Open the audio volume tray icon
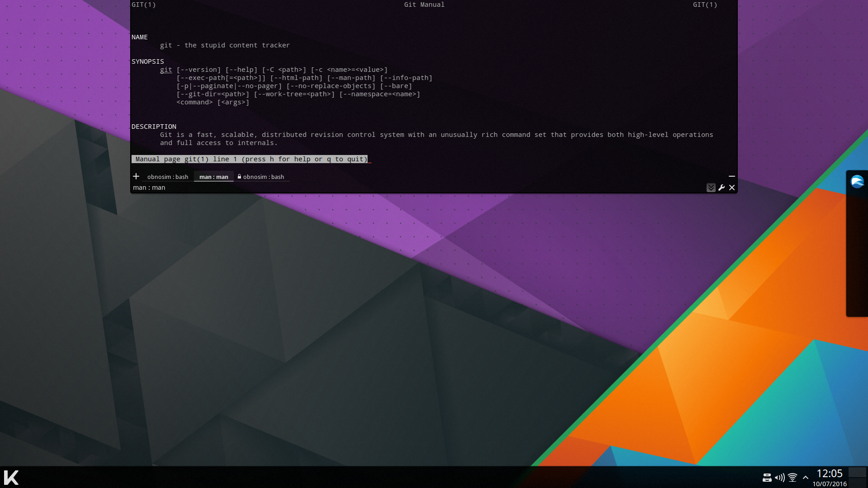Image resolution: width=868 pixels, height=488 pixels. [x=779, y=477]
